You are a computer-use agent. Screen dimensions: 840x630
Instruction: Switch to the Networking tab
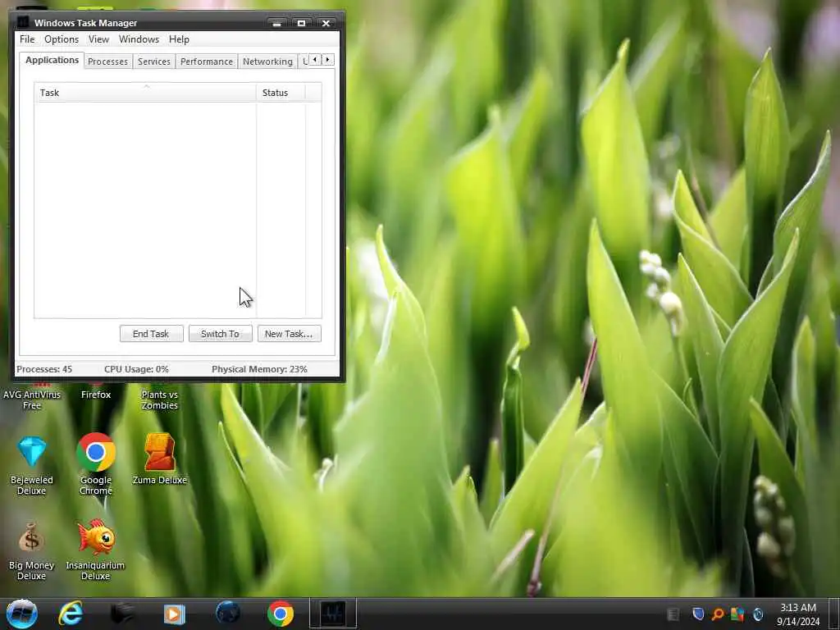268,62
